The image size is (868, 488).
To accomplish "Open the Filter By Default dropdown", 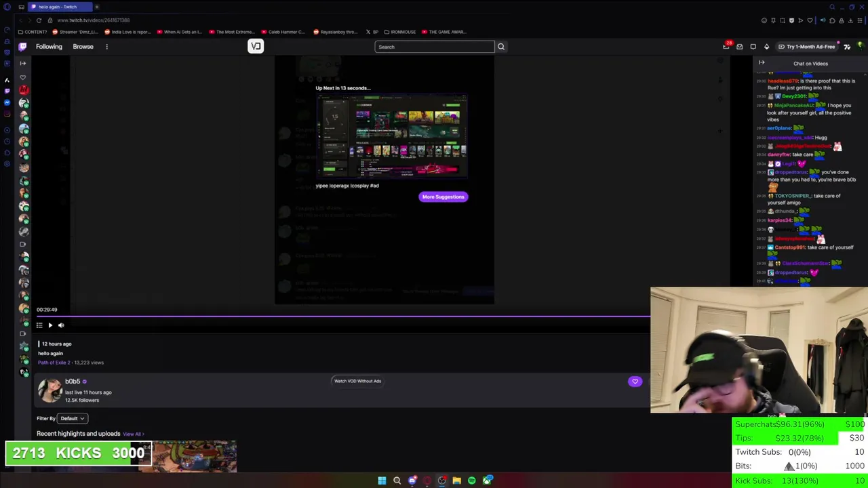I will (73, 418).
